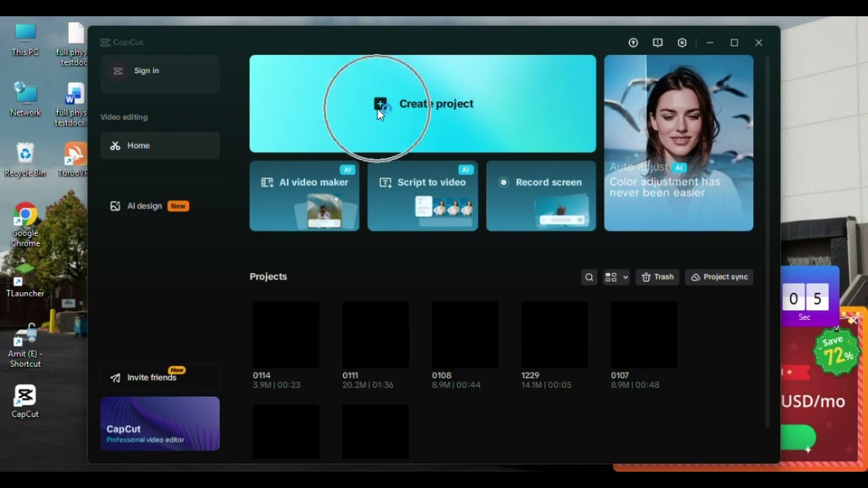
Task: Click the AI design picture icon
Action: [x=115, y=206]
